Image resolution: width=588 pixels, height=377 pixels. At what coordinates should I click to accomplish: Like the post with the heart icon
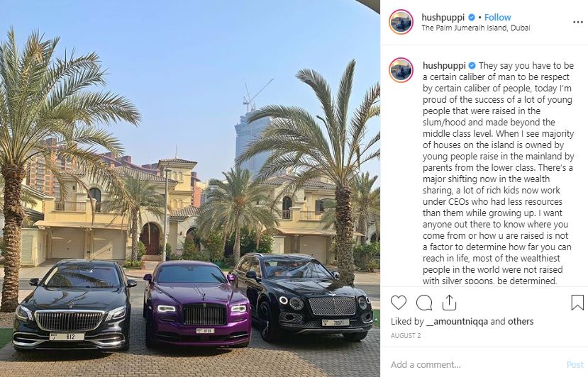tap(398, 303)
